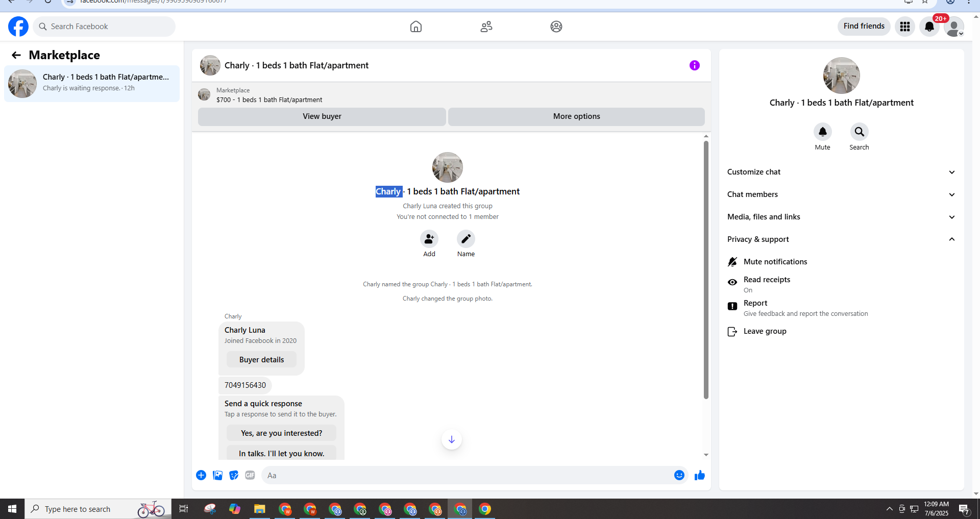
Task: Click the group photo in chat center
Action: point(448,167)
